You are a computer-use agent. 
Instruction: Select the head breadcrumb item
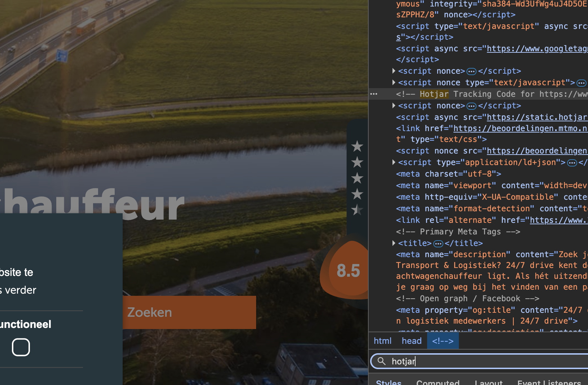412,341
